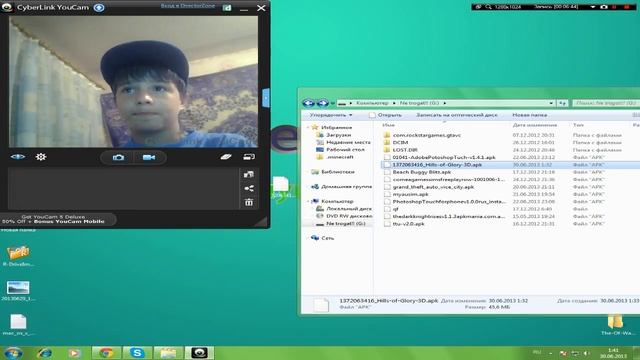Click Записать на оптический диск button
Screen dimensions: 640x360
(x=456, y=115)
